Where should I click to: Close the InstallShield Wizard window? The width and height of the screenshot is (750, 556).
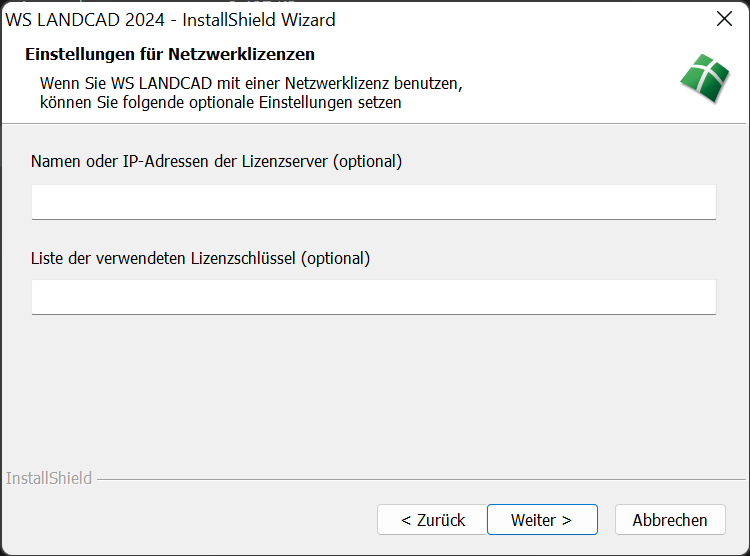[x=725, y=19]
